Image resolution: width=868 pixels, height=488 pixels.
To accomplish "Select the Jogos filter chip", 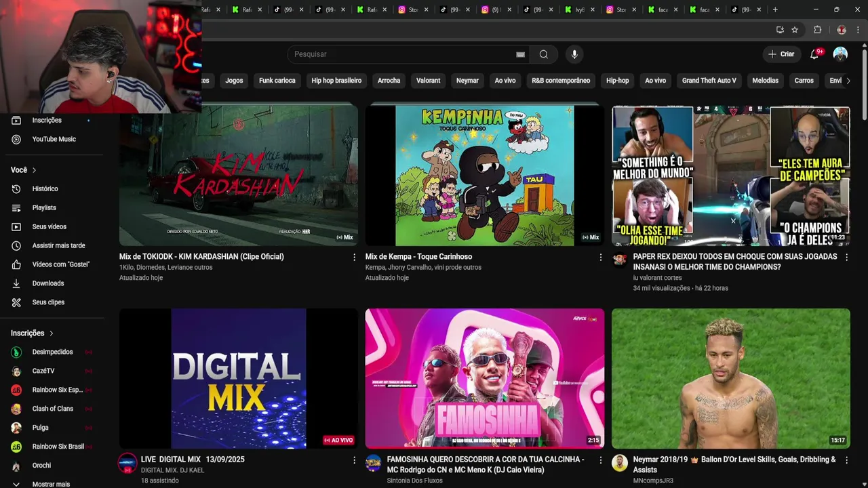I will pos(234,81).
